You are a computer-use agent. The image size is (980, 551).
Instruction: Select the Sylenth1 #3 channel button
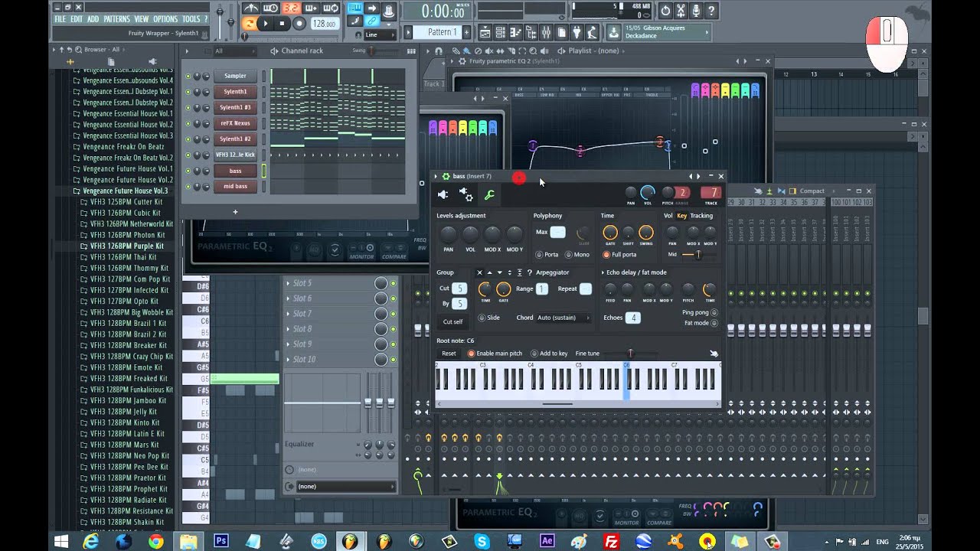pos(236,107)
